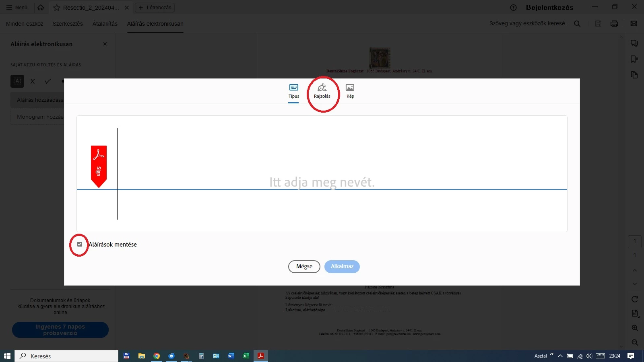644x362 pixels.
Task: Click the Létrehozás create button
Action: [x=155, y=8]
